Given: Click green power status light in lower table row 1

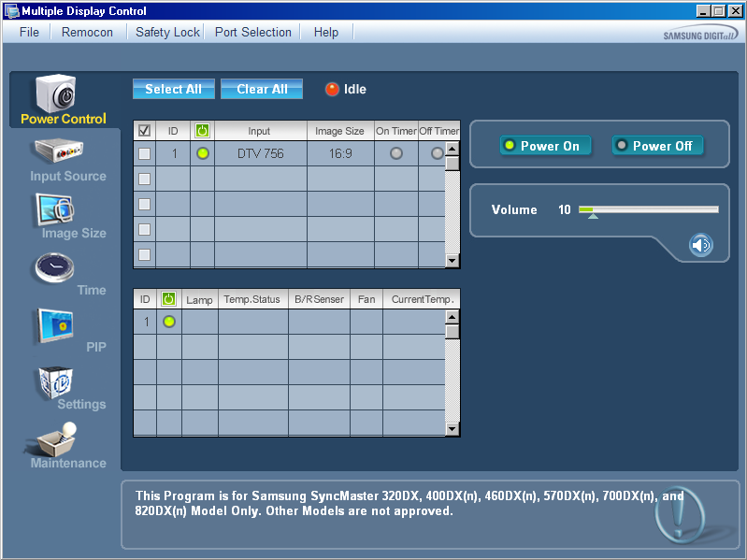Looking at the screenshot, I should pyautogui.click(x=169, y=322).
